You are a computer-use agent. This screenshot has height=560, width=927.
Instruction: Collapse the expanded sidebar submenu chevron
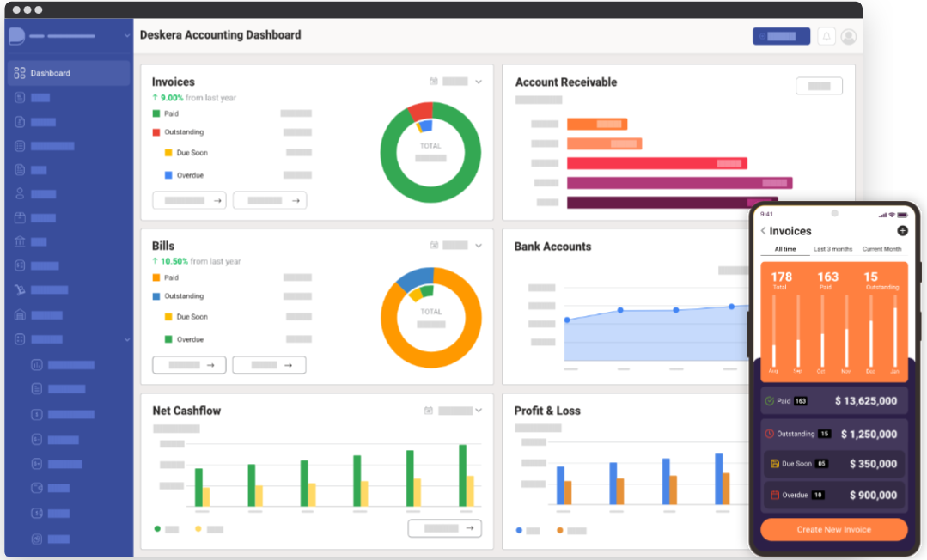coord(127,339)
